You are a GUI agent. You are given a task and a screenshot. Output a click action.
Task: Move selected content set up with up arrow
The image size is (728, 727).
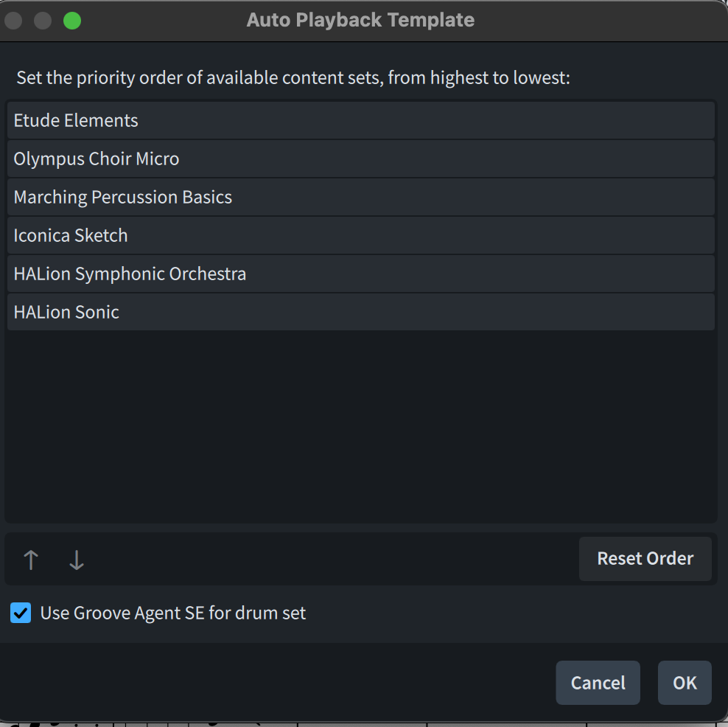31,560
